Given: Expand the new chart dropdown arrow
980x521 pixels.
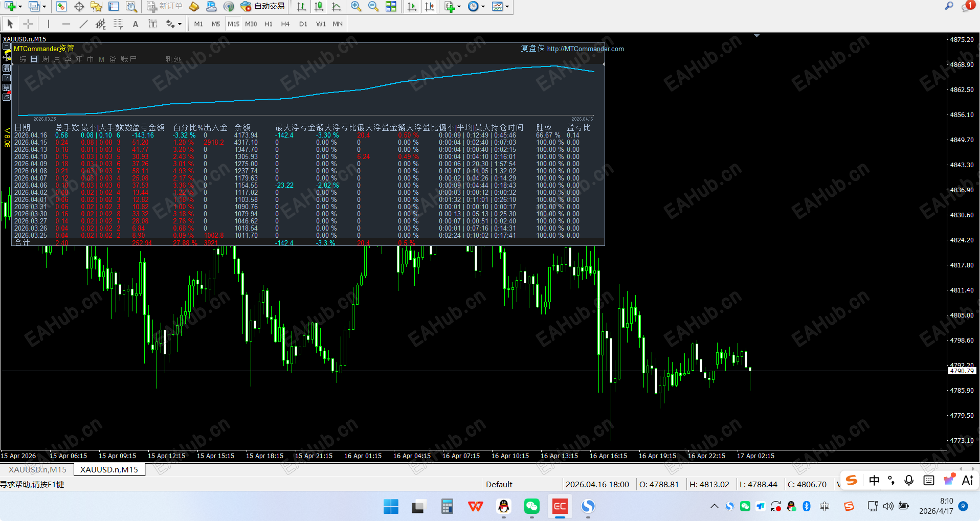Looking at the screenshot, I should coord(20,6).
